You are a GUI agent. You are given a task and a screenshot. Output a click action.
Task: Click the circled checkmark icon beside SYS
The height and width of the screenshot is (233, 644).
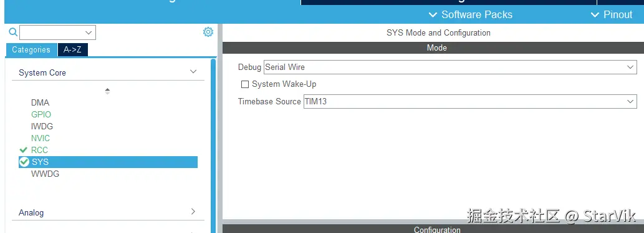click(x=24, y=162)
